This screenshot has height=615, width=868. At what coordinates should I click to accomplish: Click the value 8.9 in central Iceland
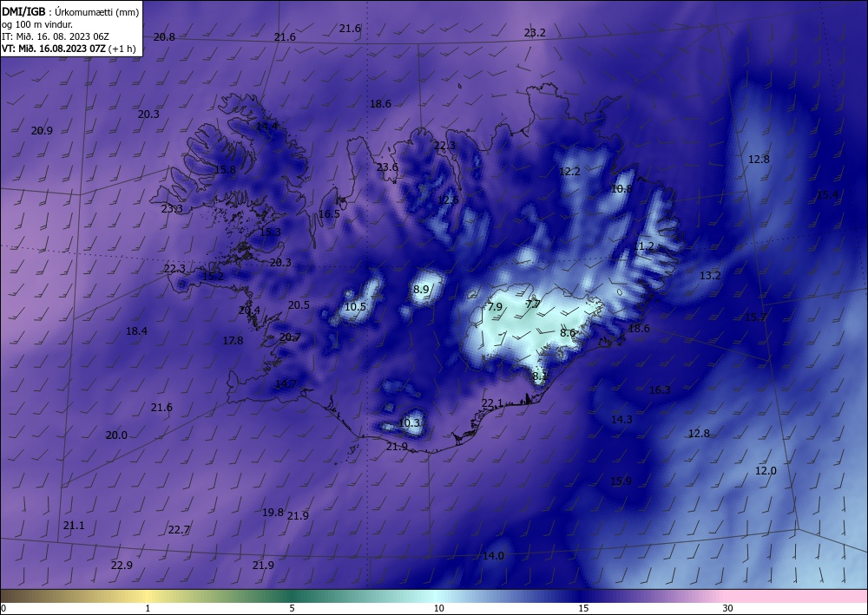421,289
